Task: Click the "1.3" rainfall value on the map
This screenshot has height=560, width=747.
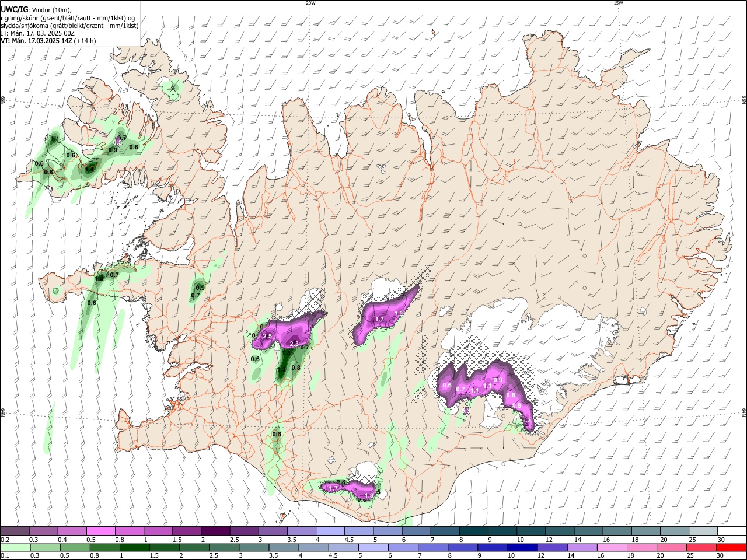Action: (x=281, y=369)
